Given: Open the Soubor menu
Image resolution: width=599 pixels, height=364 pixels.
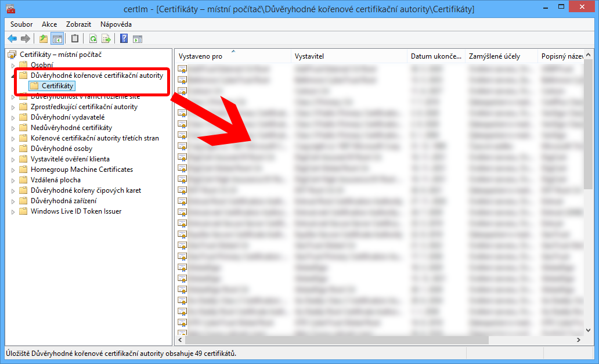Looking at the screenshot, I should point(21,24).
